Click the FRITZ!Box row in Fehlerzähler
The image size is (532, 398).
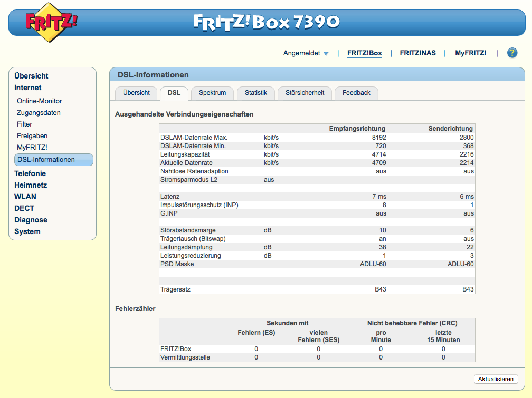pyautogui.click(x=317, y=349)
